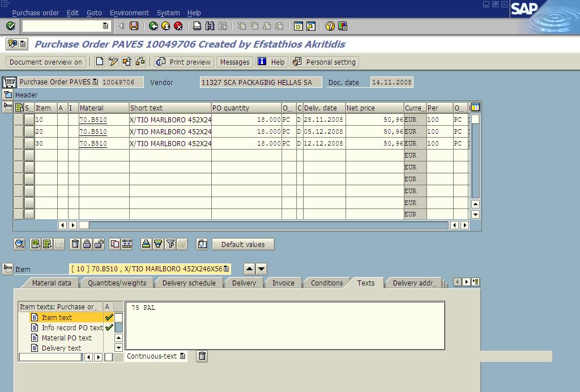
Task: Switch to the Delivery schedule tab
Action: tap(189, 283)
